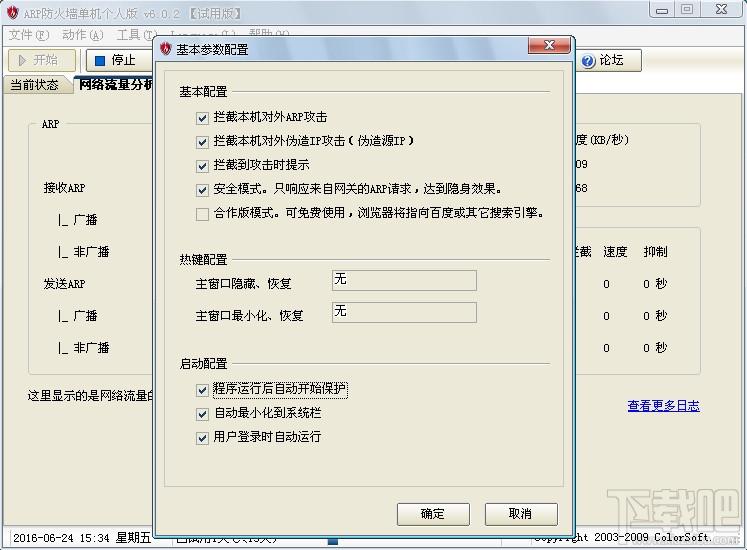The image size is (747, 550).
Task: Click the stop (停止) toolbar button
Action: coord(115,61)
